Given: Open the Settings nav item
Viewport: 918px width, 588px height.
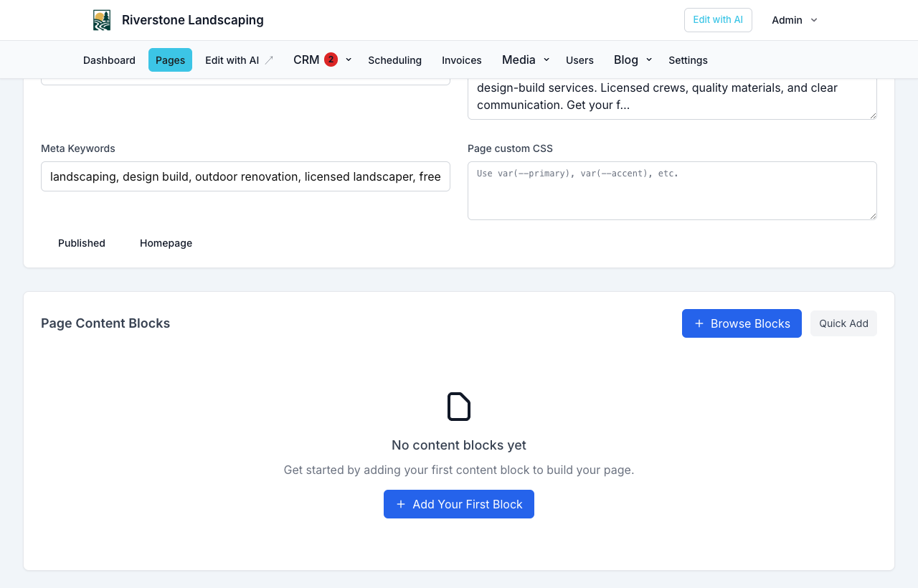Looking at the screenshot, I should tap(688, 60).
